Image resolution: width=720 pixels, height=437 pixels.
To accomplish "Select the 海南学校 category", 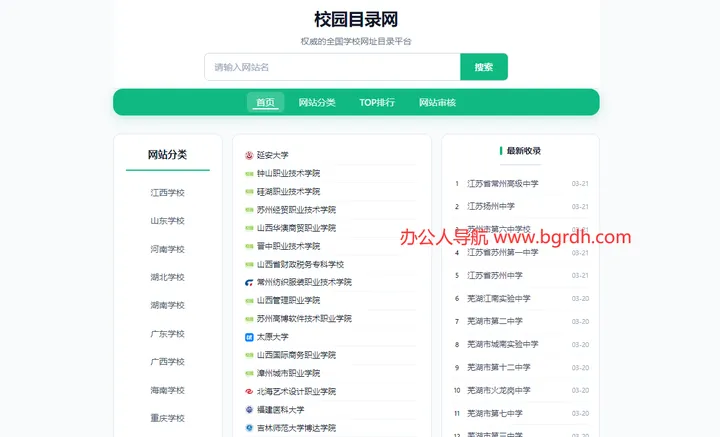I will [x=168, y=390].
